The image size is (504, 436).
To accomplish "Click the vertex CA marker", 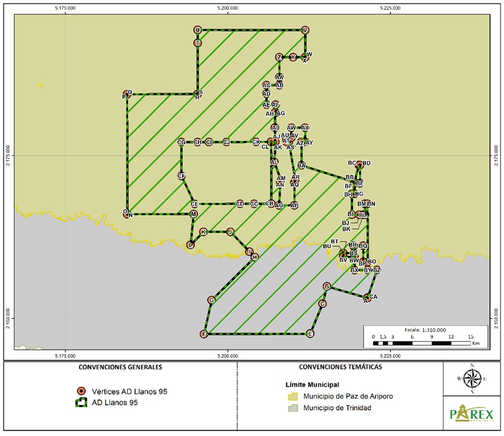I will pos(368,296).
